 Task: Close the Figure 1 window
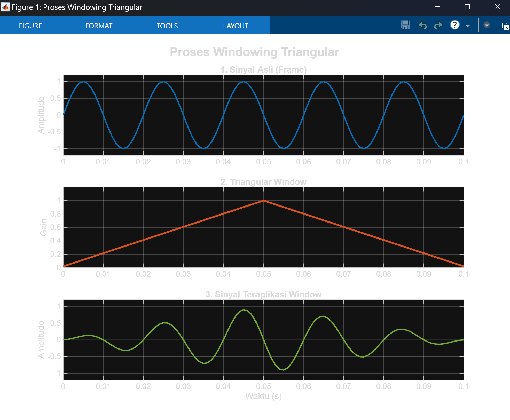[497, 7]
